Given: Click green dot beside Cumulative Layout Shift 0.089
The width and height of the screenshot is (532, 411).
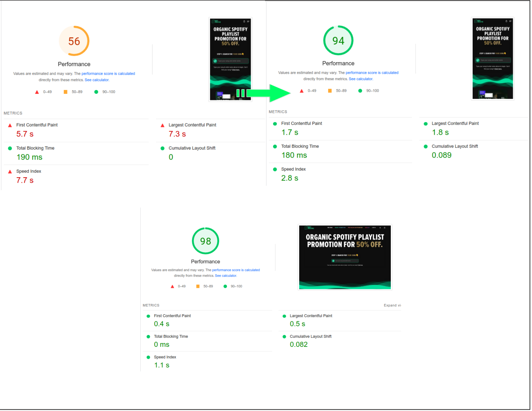Looking at the screenshot, I should click(x=426, y=146).
